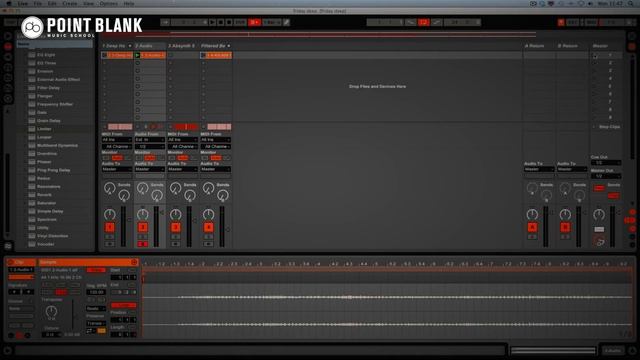Screen dimensions: 640x360
Task: Click the Follow arrow button in transport
Action: (165, 22)
